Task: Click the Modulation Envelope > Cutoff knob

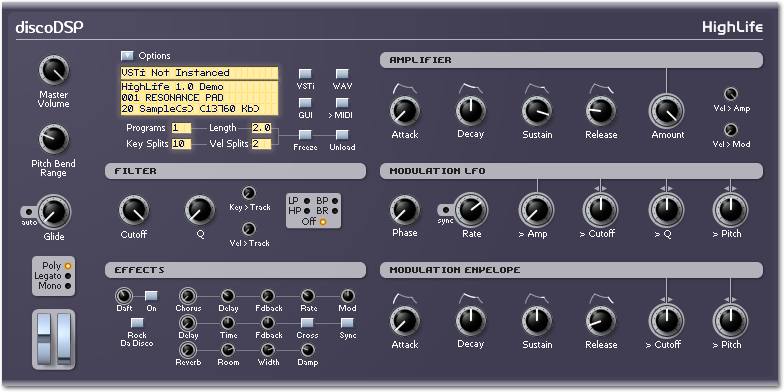Action: pyautogui.click(x=666, y=320)
